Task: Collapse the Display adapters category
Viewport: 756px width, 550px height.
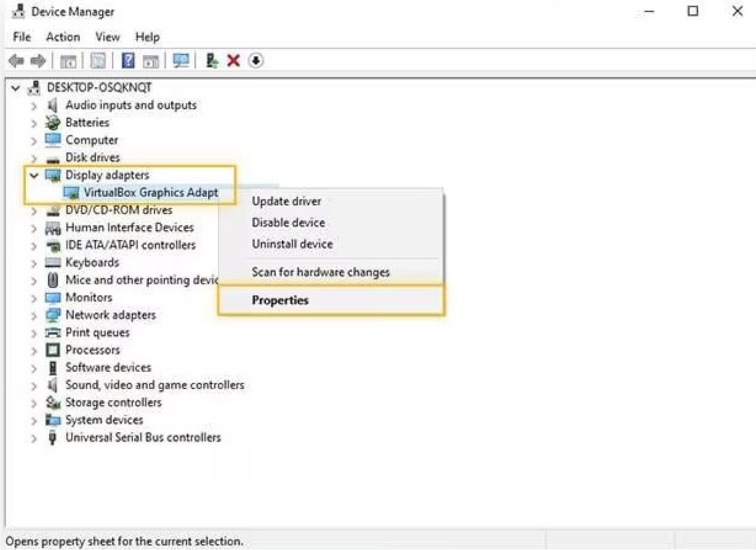Action: 34,175
